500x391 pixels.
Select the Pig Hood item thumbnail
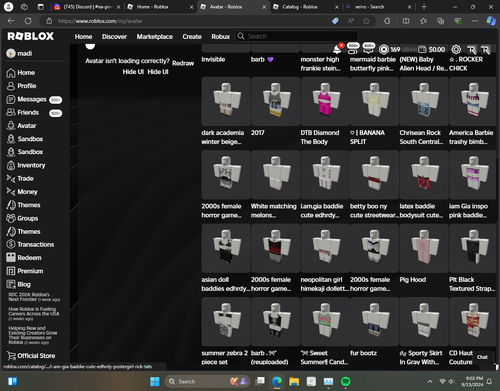(424, 248)
